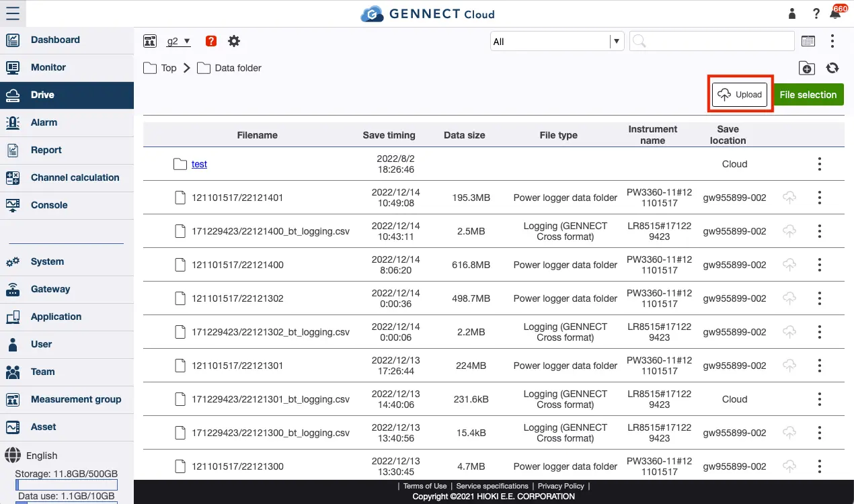View notifications via the bell icon
The width and height of the screenshot is (854, 504).
click(x=836, y=13)
